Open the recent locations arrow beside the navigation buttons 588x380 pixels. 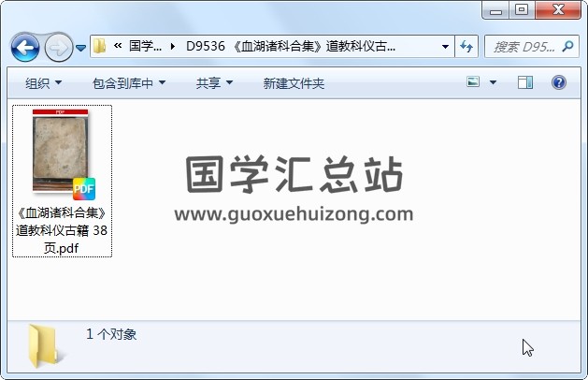tap(80, 48)
